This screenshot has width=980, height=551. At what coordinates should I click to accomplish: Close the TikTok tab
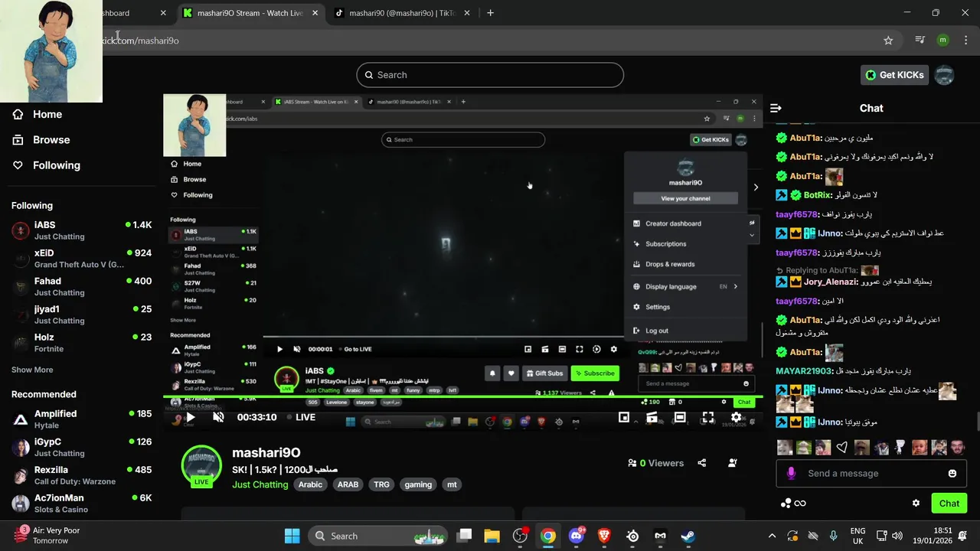click(x=465, y=13)
